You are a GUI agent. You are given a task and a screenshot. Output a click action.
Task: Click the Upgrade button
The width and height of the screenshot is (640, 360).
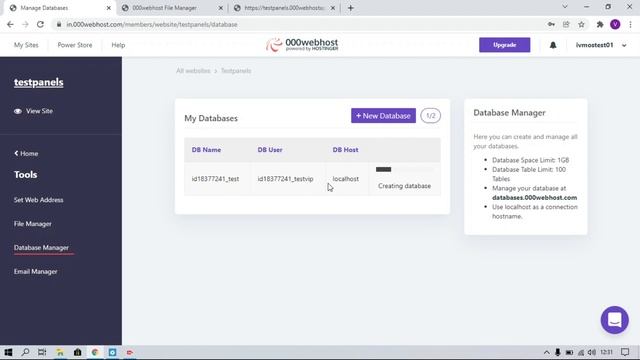[504, 45]
